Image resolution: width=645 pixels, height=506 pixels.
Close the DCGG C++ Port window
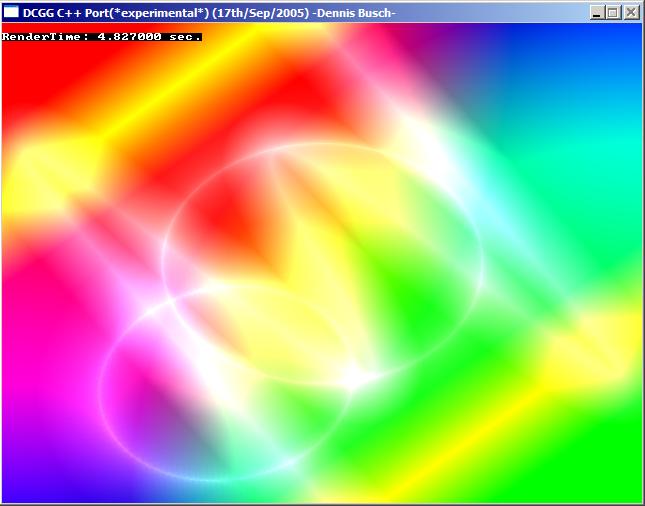[x=631, y=12]
